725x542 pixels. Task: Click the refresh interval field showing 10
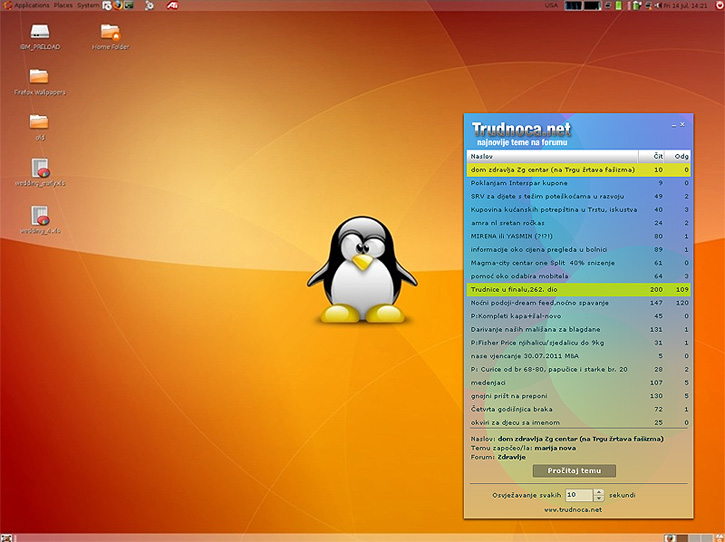pyautogui.click(x=579, y=495)
